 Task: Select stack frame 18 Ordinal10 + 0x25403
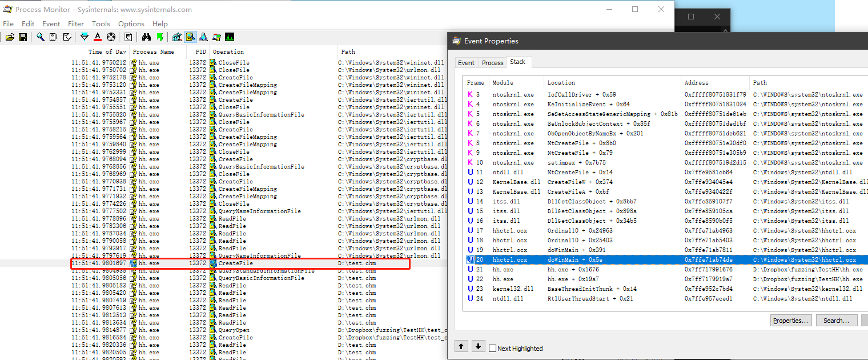(x=665, y=241)
